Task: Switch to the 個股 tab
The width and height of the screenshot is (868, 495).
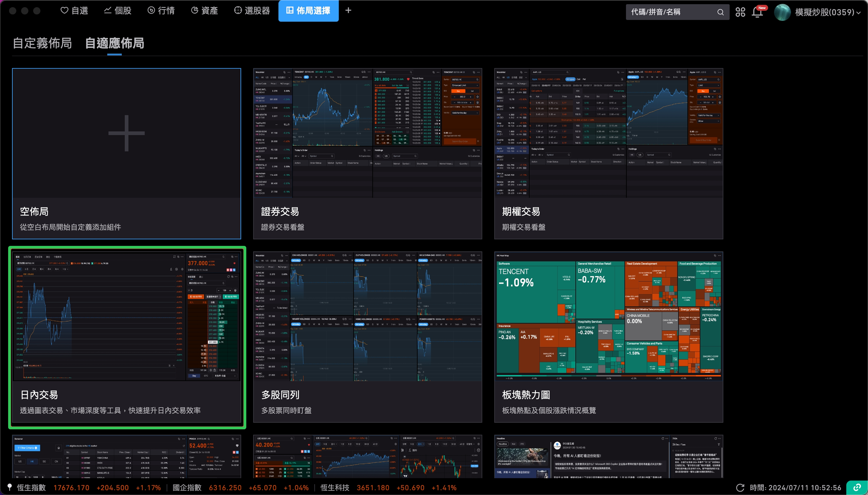Action: pyautogui.click(x=117, y=11)
